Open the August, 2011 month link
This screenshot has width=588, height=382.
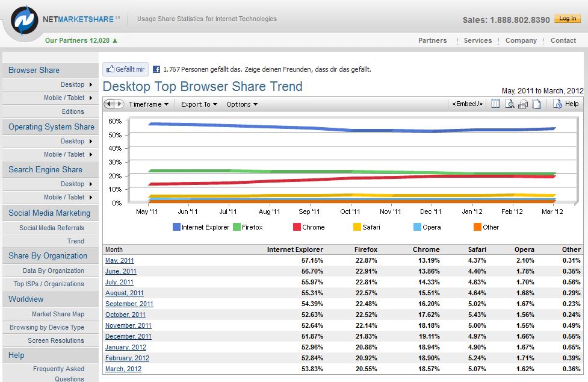(x=125, y=293)
